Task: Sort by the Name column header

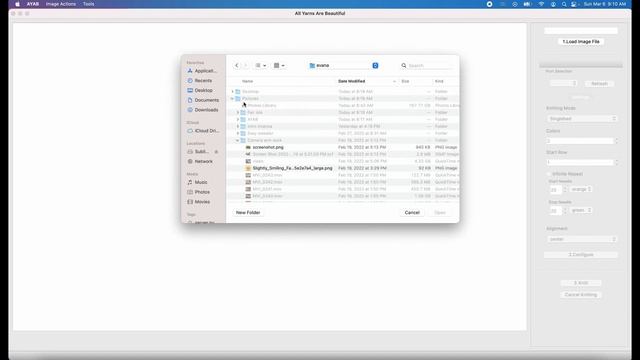Action: click(x=247, y=81)
